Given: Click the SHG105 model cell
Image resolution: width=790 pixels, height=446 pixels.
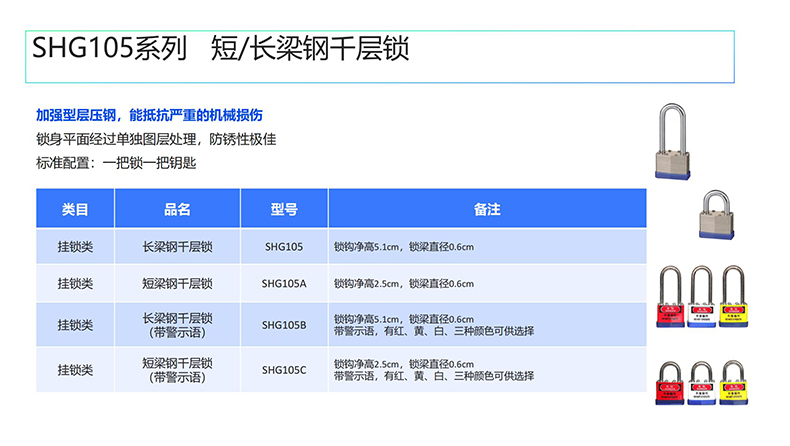Looking at the screenshot, I should click(284, 246).
